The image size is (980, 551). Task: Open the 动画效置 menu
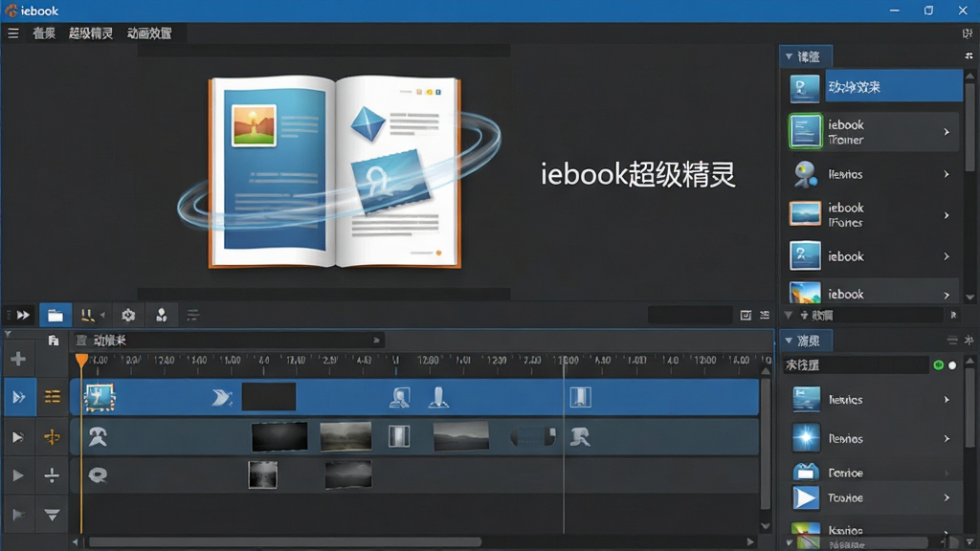[149, 33]
